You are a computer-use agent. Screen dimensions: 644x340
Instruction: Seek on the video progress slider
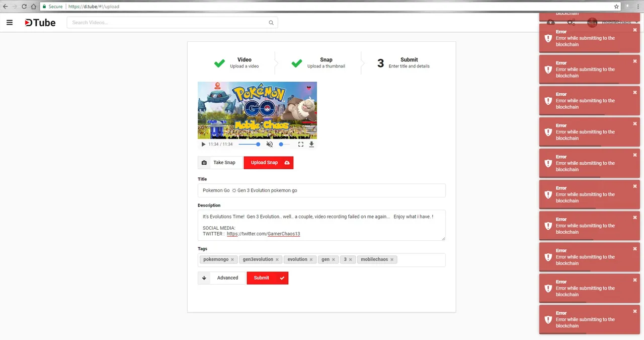[250, 144]
